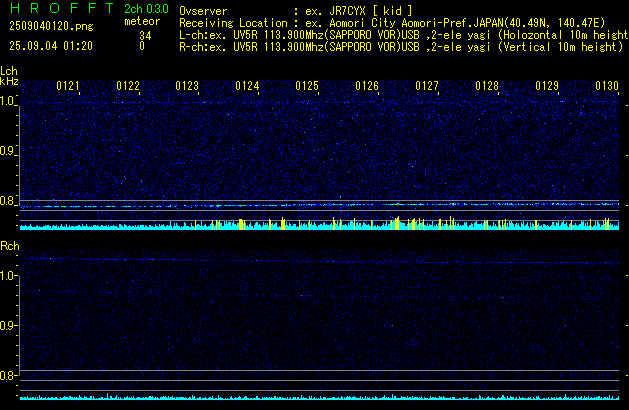Click the 0127 time marker
629x410 pixels.
[427, 86]
